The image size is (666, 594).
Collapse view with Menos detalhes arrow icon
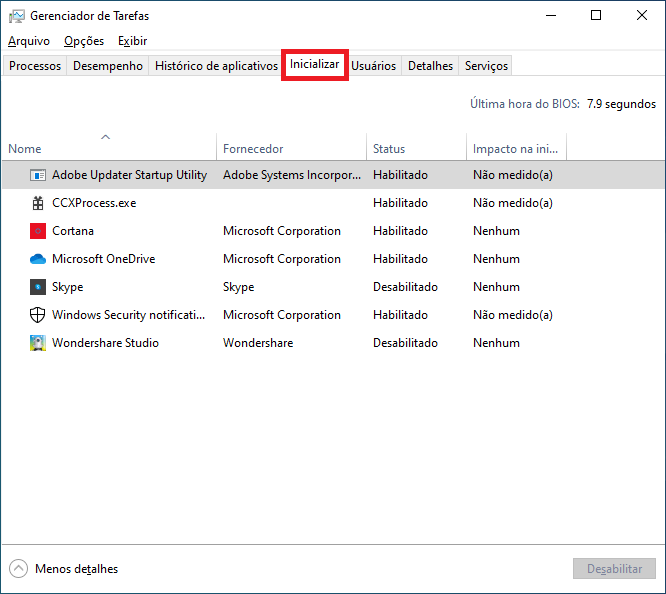pos(18,569)
